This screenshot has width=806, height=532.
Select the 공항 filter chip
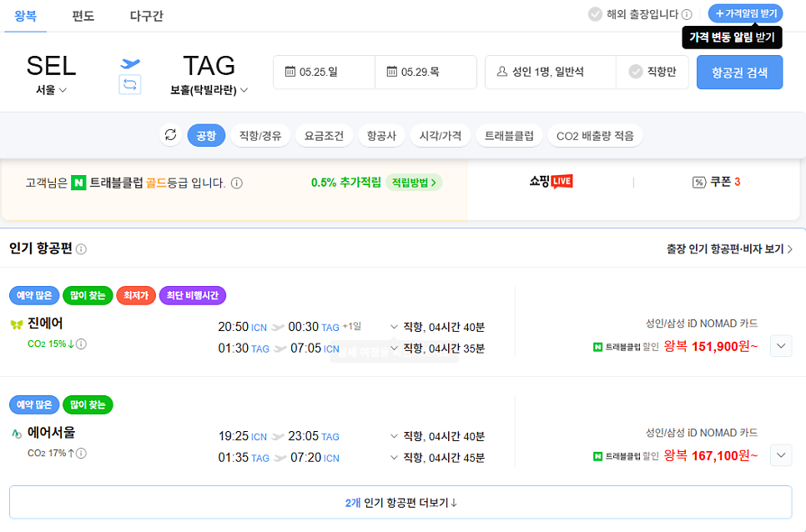tap(206, 136)
